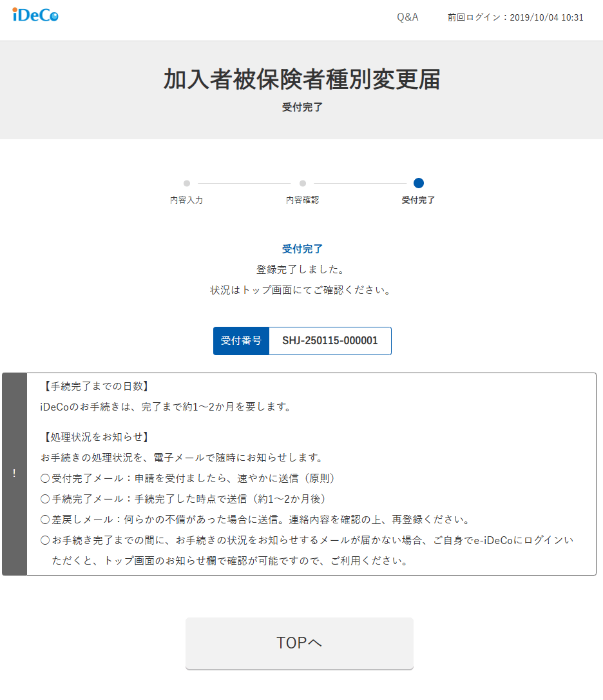
Task: Click the 内容確認 step dot
Action: tap(303, 183)
